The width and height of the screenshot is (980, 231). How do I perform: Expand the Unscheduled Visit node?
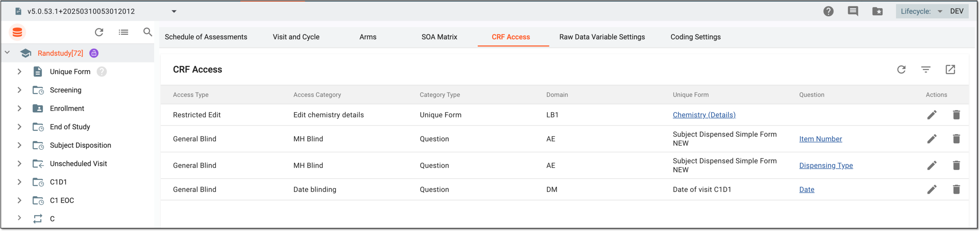click(x=19, y=164)
